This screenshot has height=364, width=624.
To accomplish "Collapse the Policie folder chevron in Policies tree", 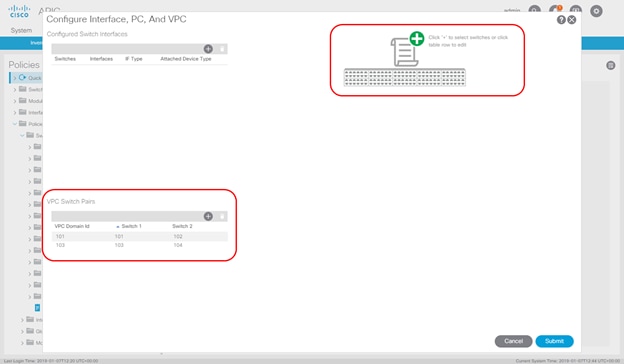I will tap(15, 124).
